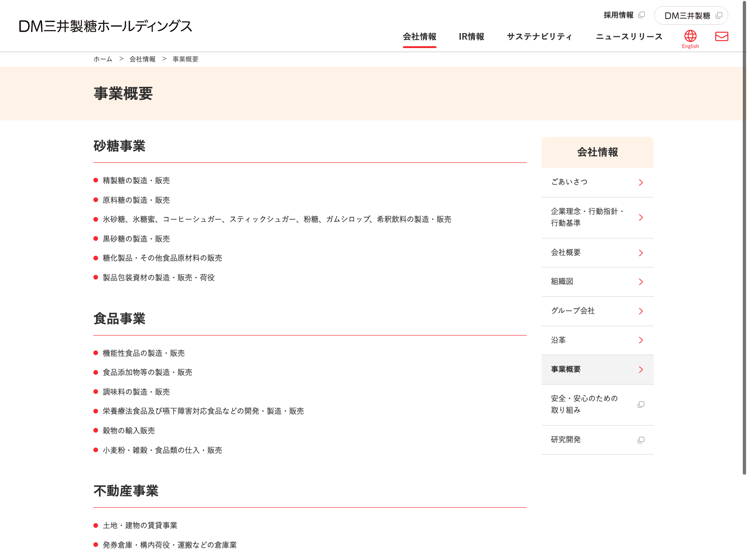747x560 pixels.
Task: Click the chevron arrow beside ごあいさつ
Action: point(641,182)
